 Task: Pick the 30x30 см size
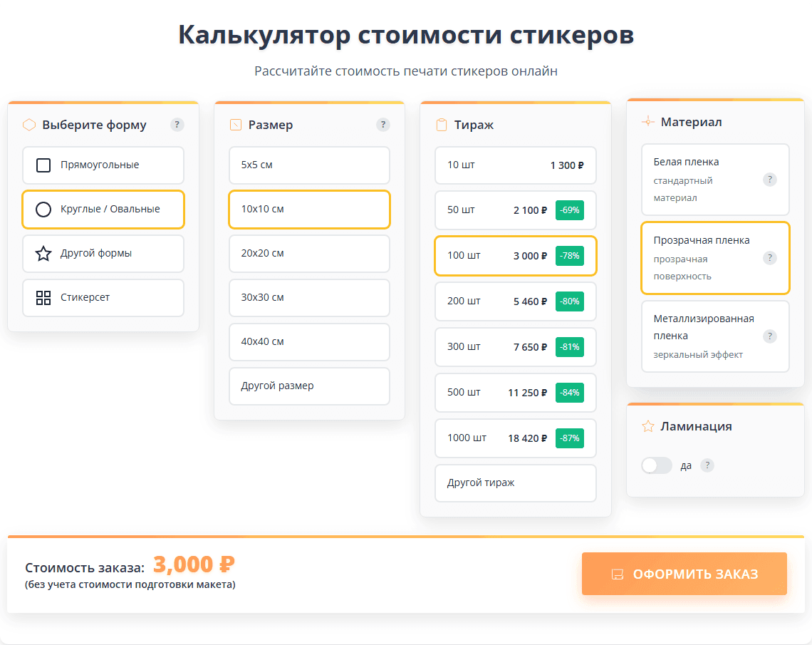(x=309, y=297)
